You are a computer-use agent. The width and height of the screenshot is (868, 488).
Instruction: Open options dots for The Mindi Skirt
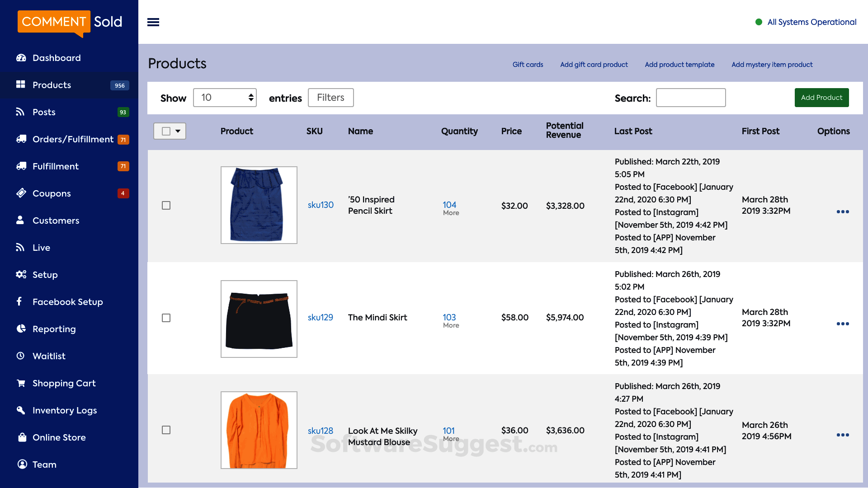click(x=842, y=324)
